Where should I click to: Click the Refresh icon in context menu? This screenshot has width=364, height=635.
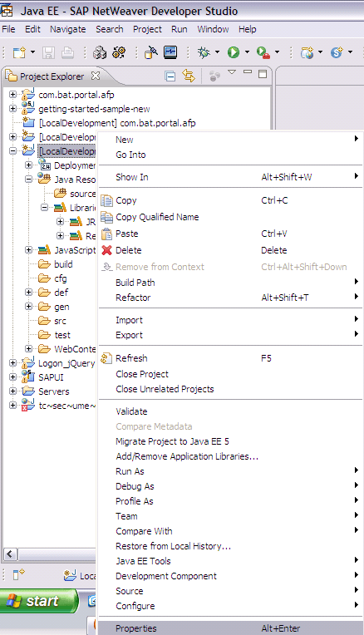pos(106,358)
